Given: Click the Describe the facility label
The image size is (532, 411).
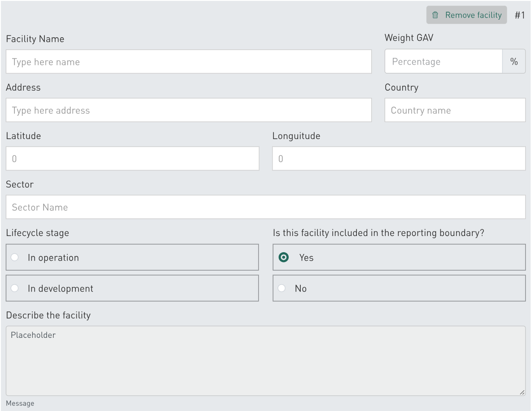Looking at the screenshot, I should (x=48, y=315).
